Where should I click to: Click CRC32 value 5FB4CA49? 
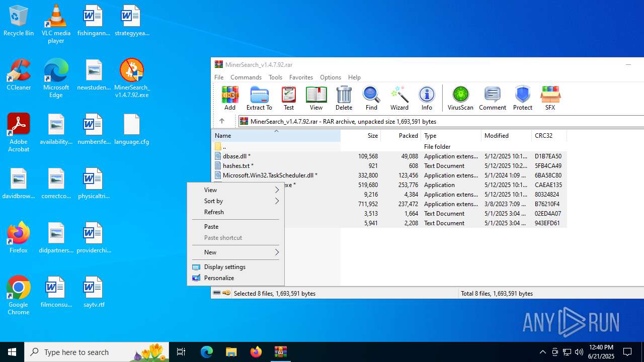(548, 166)
